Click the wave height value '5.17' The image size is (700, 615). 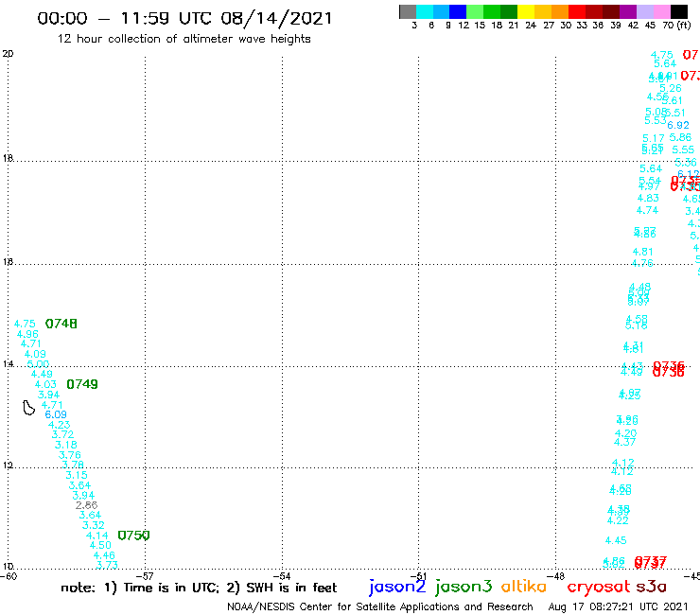coord(654,138)
